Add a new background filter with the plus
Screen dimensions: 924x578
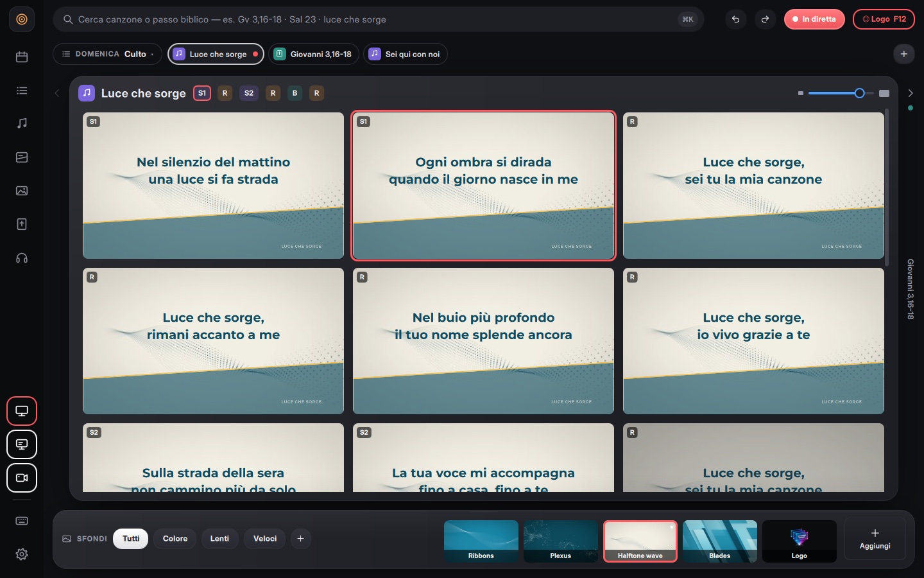click(x=300, y=539)
